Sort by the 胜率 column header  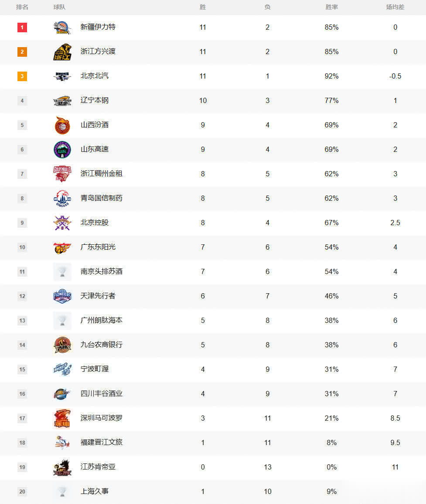point(331,7)
